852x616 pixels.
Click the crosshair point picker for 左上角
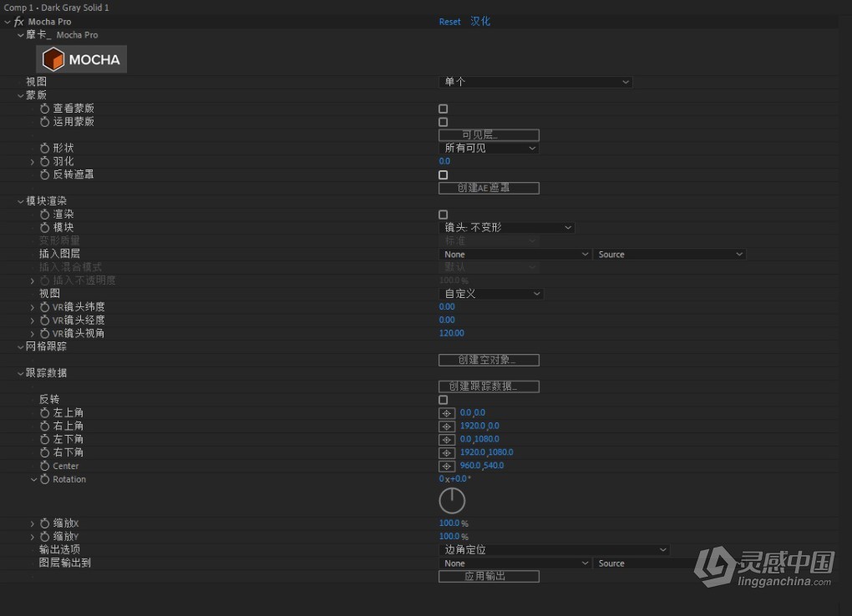click(447, 413)
